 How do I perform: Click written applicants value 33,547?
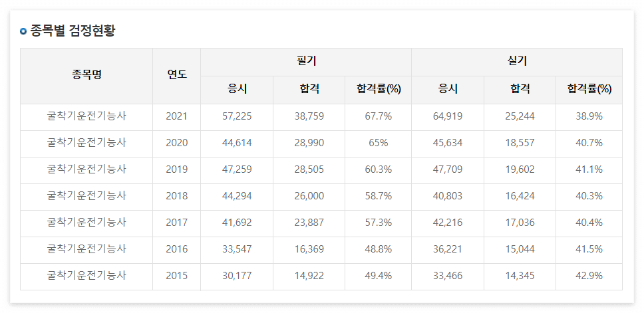tap(237, 249)
